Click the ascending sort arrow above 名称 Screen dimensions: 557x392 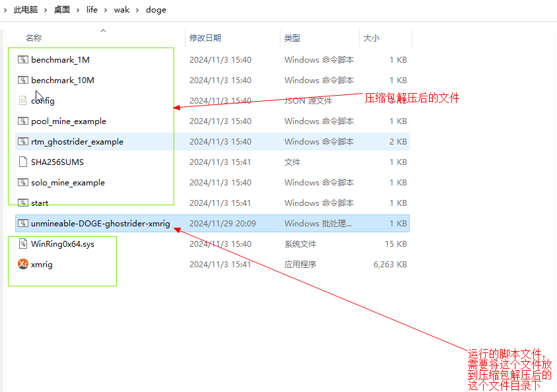pyautogui.click(x=103, y=30)
